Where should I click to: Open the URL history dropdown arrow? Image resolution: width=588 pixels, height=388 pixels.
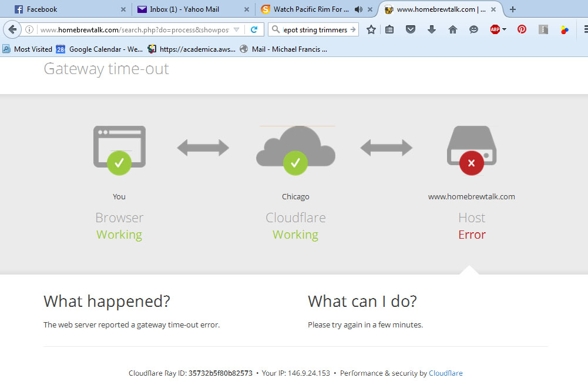point(236,29)
